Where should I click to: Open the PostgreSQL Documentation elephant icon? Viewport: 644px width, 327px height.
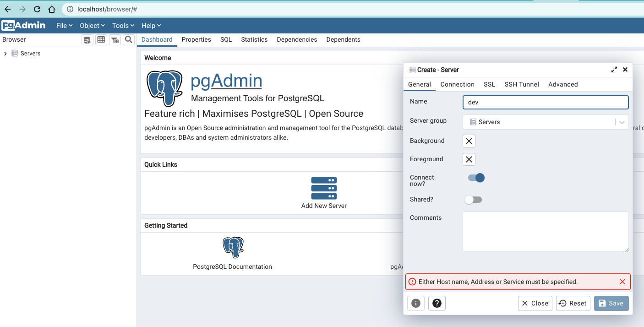(x=233, y=248)
